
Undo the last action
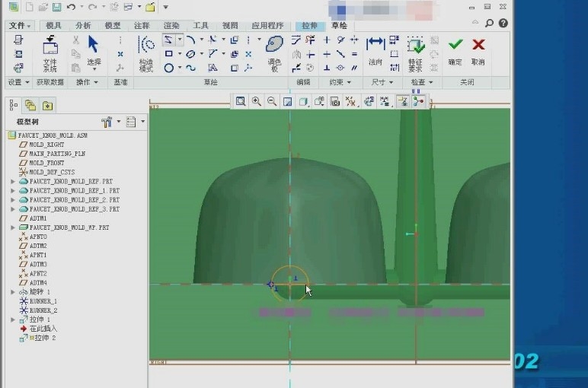pyautogui.click(x=71, y=7)
